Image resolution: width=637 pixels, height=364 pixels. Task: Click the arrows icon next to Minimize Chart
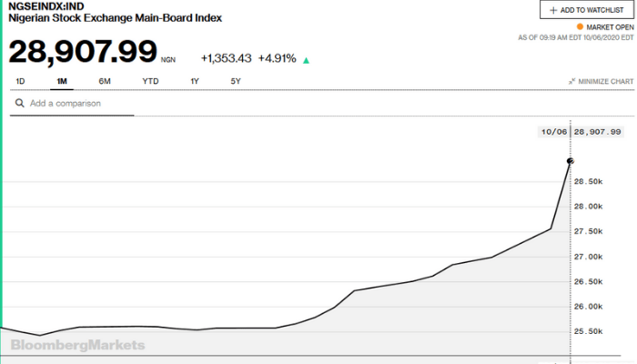pyautogui.click(x=571, y=82)
